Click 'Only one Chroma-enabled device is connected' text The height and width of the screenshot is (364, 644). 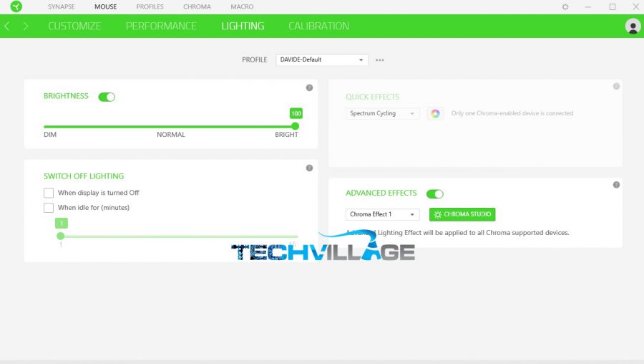pos(512,113)
